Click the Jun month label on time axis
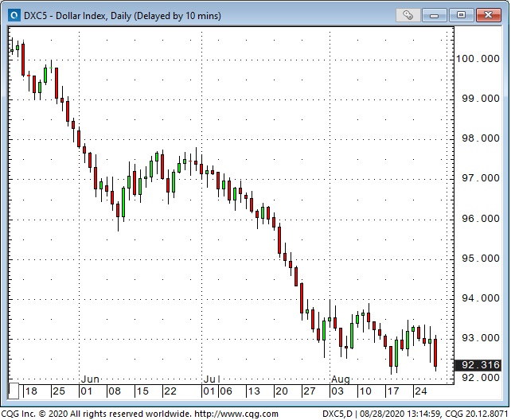 (x=90, y=379)
